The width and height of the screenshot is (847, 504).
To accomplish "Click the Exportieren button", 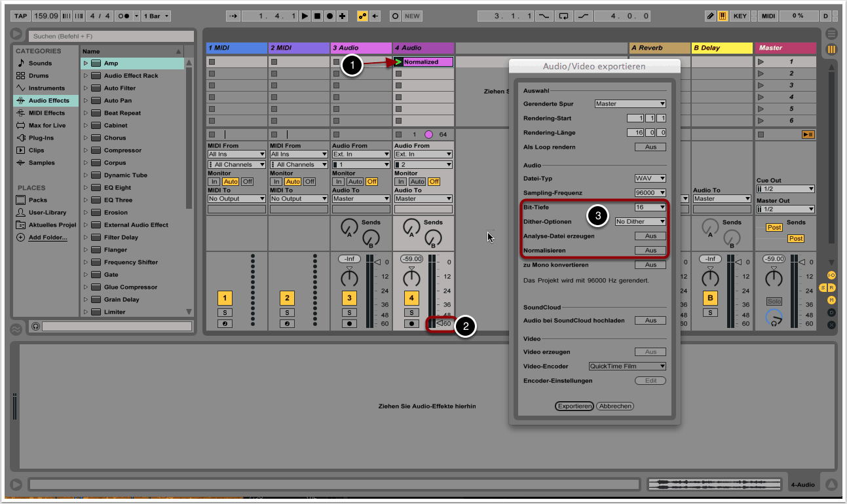I will pyautogui.click(x=574, y=406).
